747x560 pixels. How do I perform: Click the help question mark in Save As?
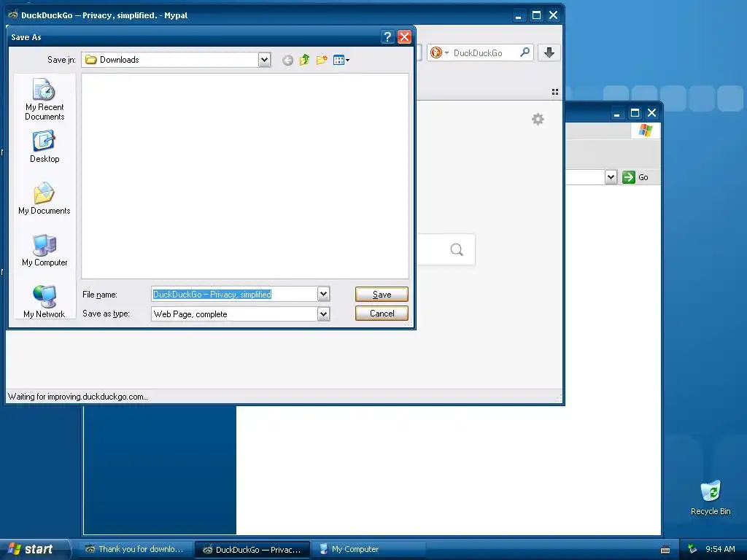387,37
